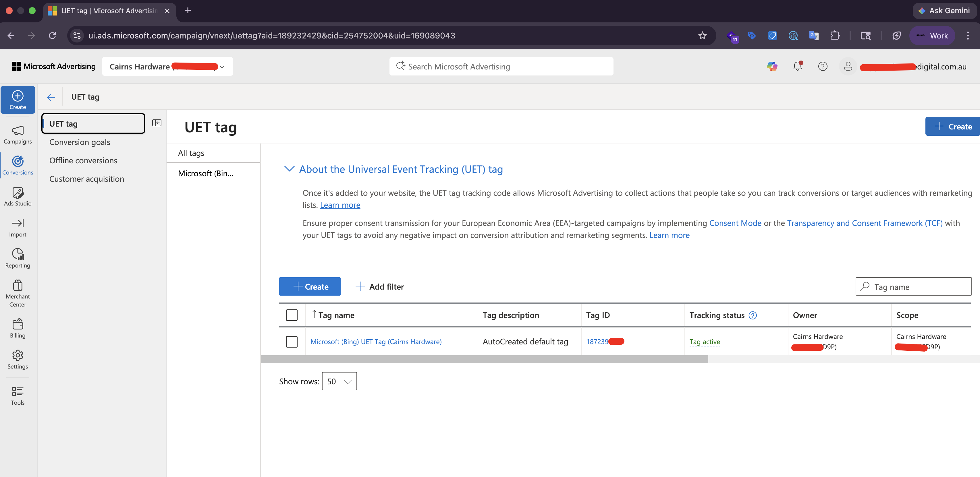Screen dimensions: 980x477
Task: Go back in browser history
Action: 11,36
